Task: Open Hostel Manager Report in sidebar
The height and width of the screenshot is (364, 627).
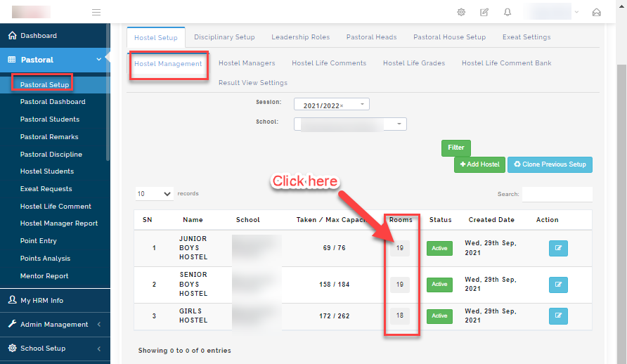Action: coord(59,223)
